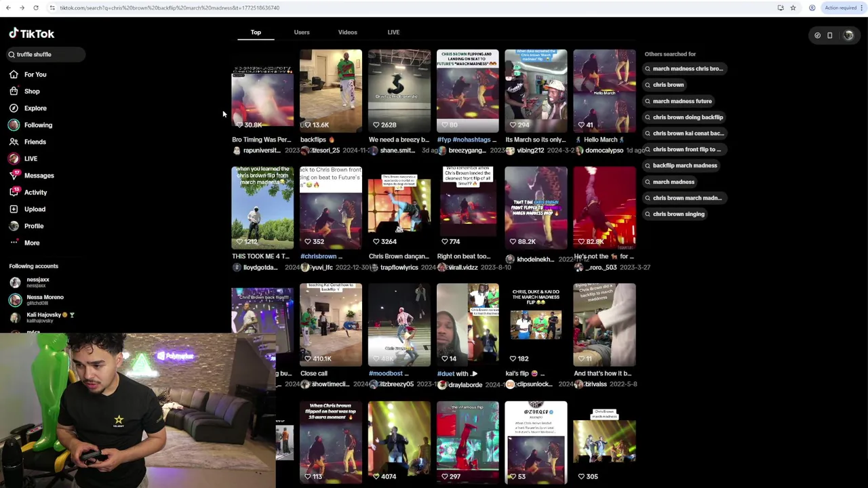Switch to the Videos tab

pos(347,33)
